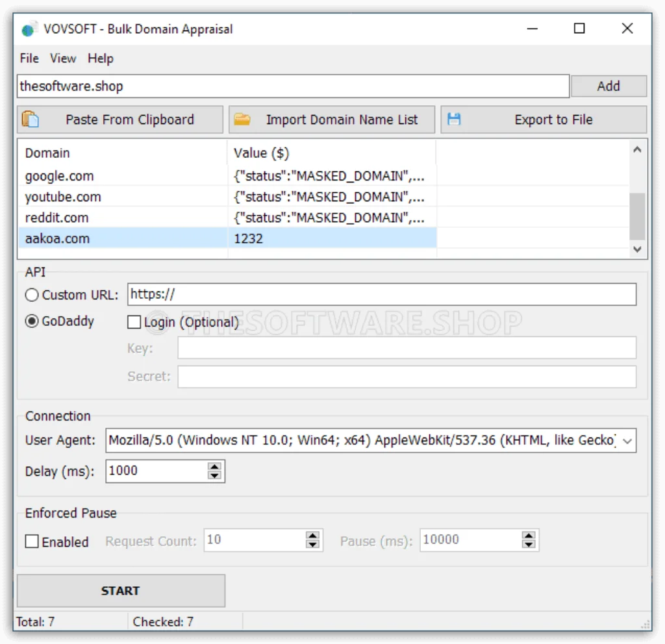This screenshot has width=665, height=644.
Task: Decrease Pause (ms) with down arrow
Action: [x=529, y=545]
